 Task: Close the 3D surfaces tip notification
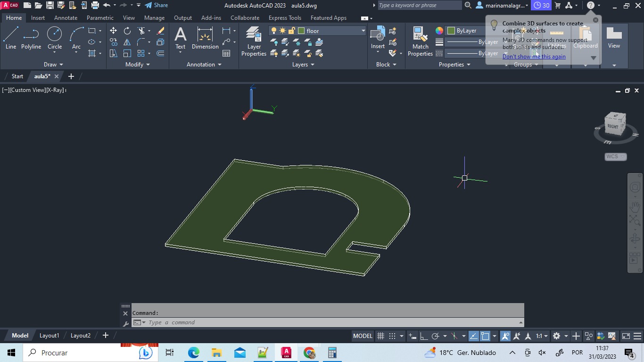[595, 20]
